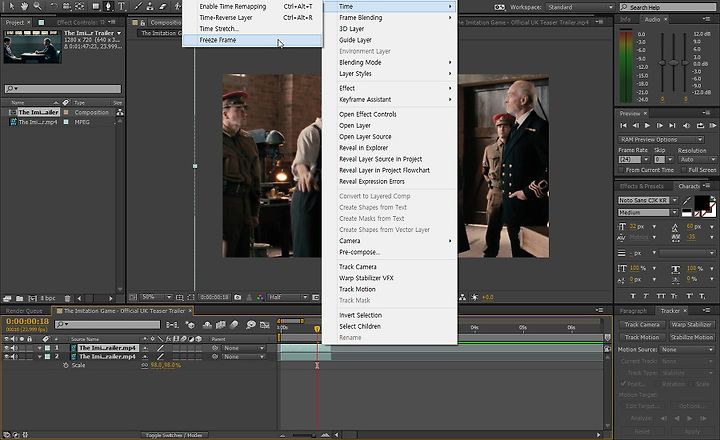This screenshot has height=440, width=720.
Task: Apply Faux Bold text style
Action: coord(633,296)
